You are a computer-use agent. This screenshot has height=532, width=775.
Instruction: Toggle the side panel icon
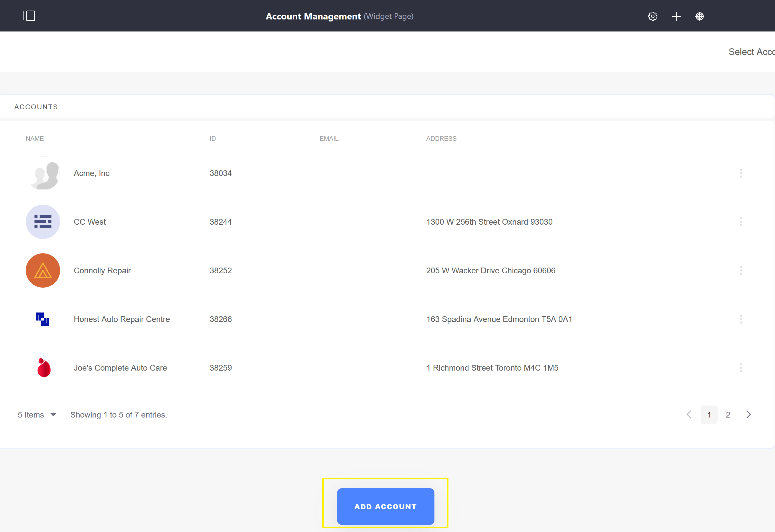[29, 16]
